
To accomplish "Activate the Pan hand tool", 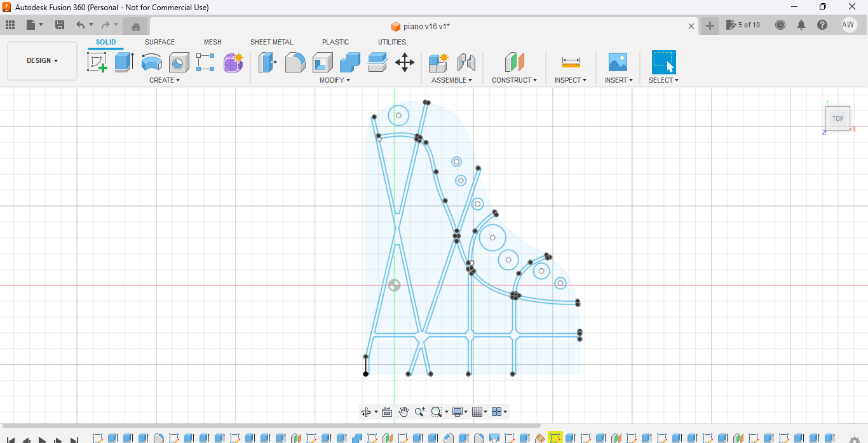I will pyautogui.click(x=403, y=412).
